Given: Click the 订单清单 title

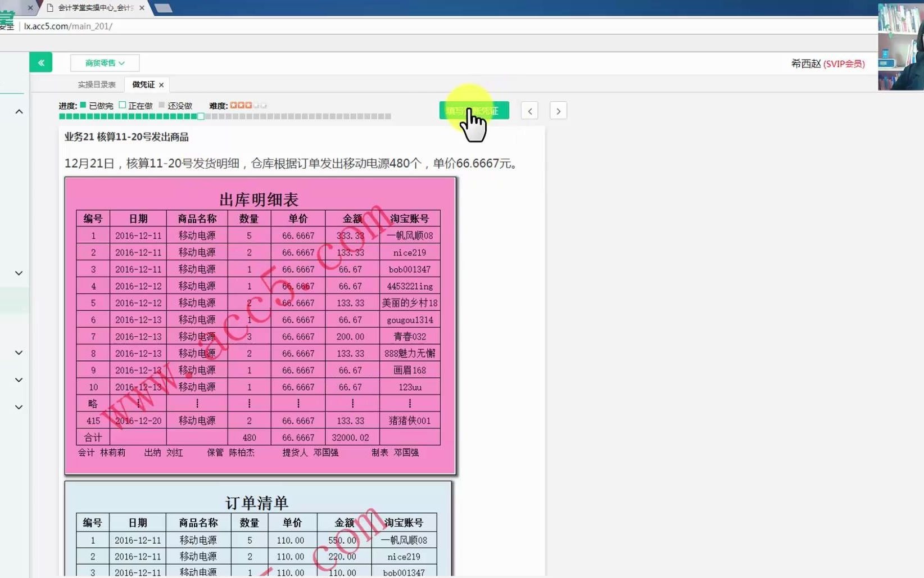Looking at the screenshot, I should click(257, 503).
